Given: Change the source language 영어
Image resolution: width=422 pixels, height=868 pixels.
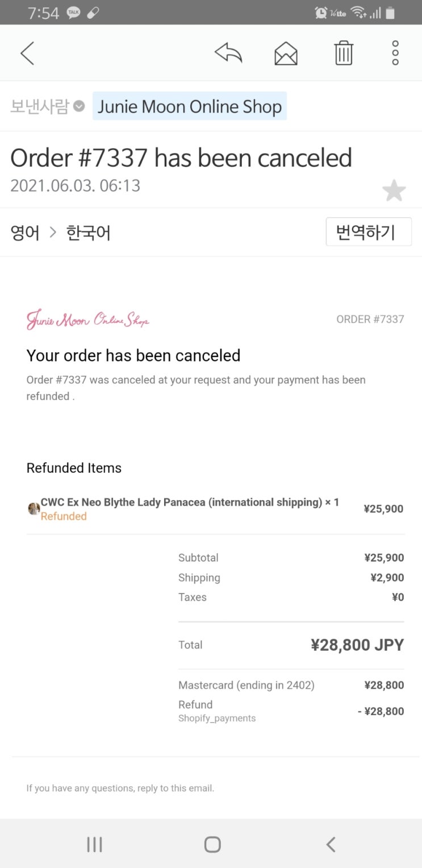Looking at the screenshot, I should coord(25,232).
